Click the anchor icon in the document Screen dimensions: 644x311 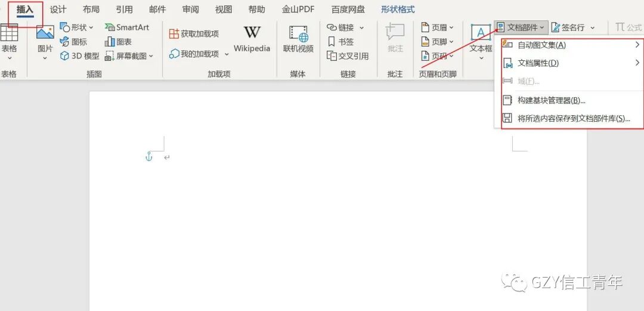point(148,156)
